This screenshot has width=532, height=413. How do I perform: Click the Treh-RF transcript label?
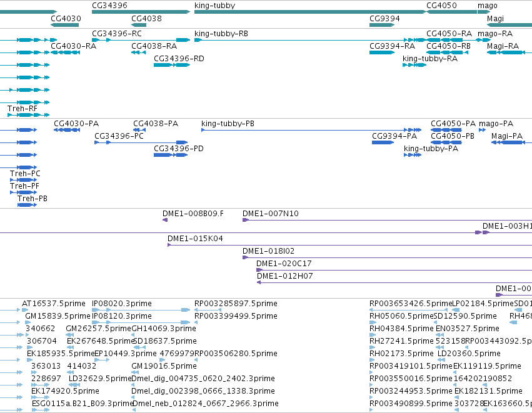click(x=22, y=109)
